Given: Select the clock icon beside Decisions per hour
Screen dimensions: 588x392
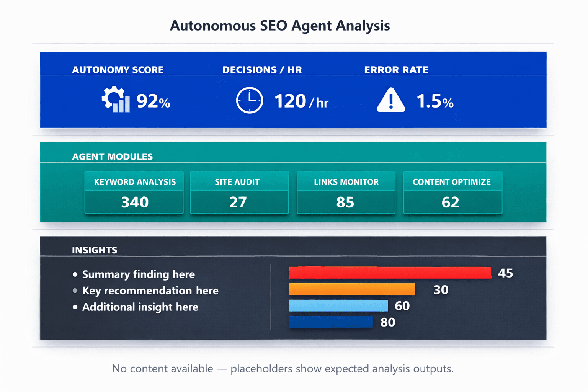Looking at the screenshot, I should 249,100.
